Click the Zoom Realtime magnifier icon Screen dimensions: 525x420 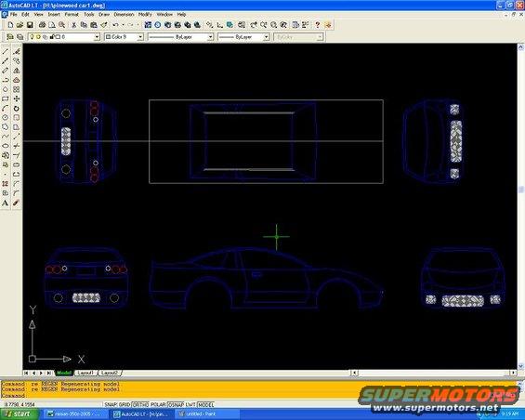click(264, 25)
